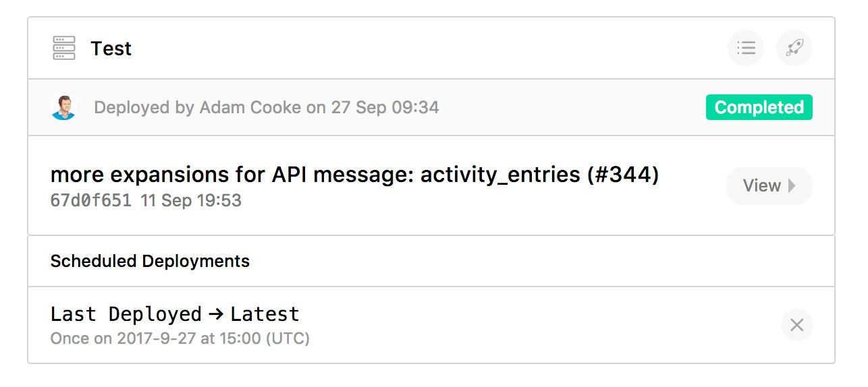868x387 pixels.
Task: Click the commit hash 67d0f651
Action: [91, 200]
